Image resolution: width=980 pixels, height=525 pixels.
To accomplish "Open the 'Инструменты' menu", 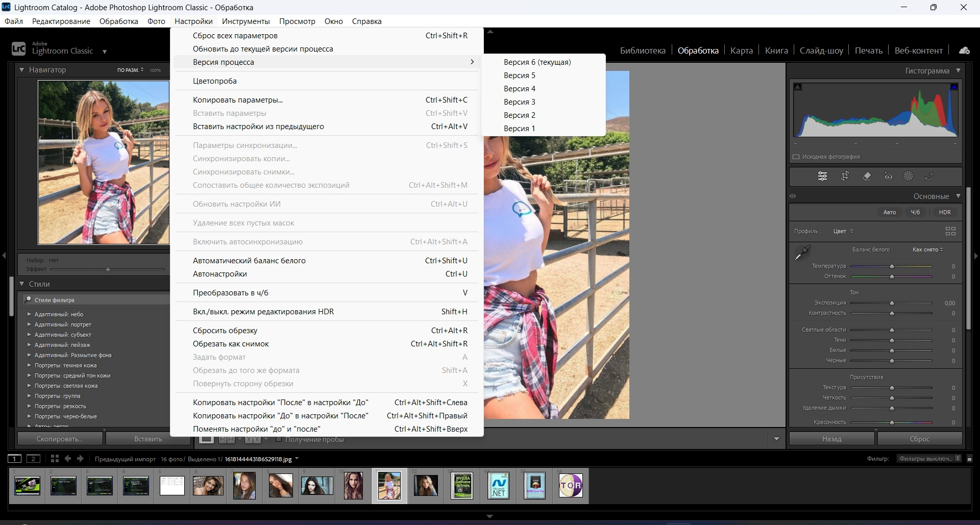I will click(x=246, y=21).
